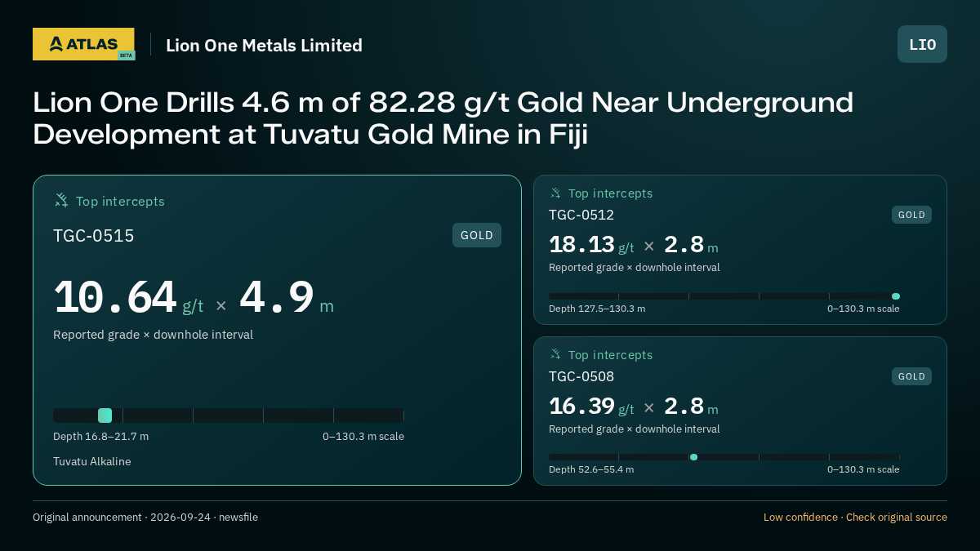Click the Top intercepts heading on the TGC-0512 card
The height and width of the screenshot is (551, 980).
(610, 193)
